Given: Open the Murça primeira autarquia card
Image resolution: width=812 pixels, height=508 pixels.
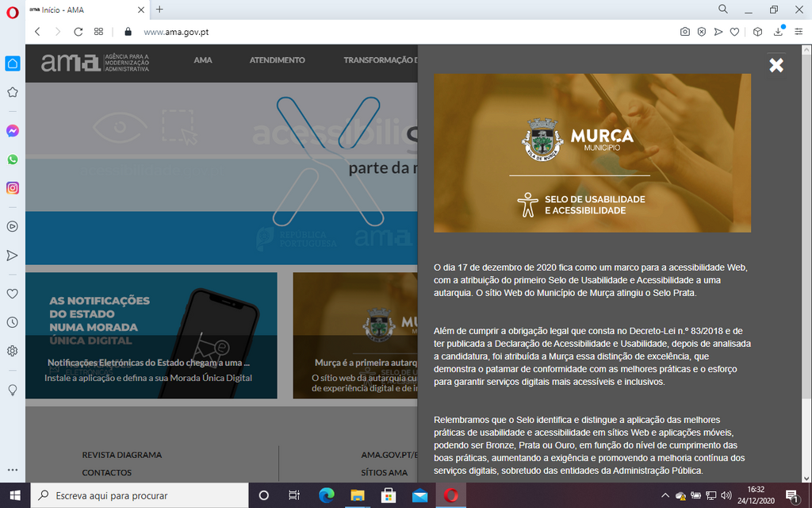Looking at the screenshot, I should (x=355, y=336).
